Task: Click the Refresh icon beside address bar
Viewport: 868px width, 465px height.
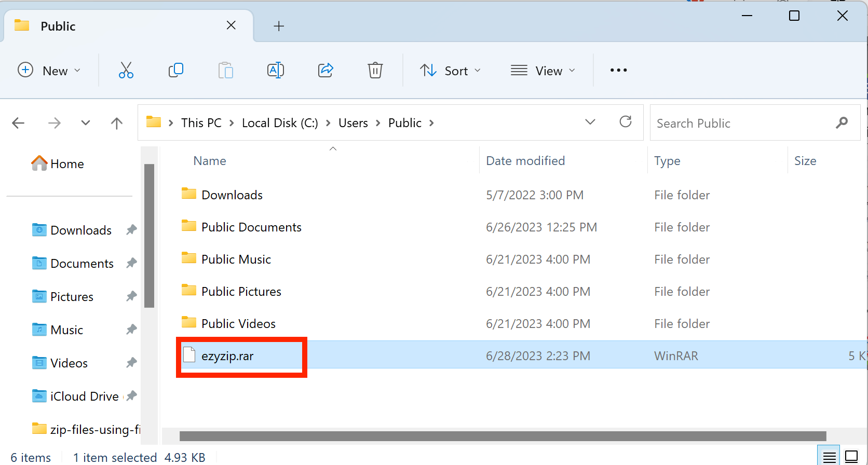Action: [626, 122]
